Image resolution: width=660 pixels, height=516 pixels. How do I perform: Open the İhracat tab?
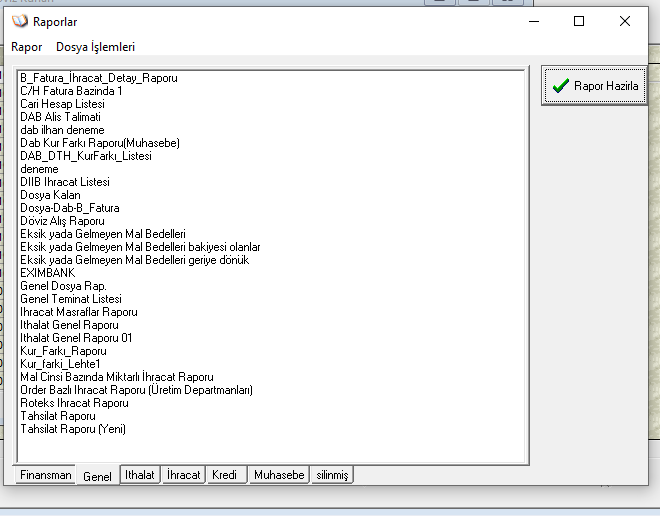[184, 475]
